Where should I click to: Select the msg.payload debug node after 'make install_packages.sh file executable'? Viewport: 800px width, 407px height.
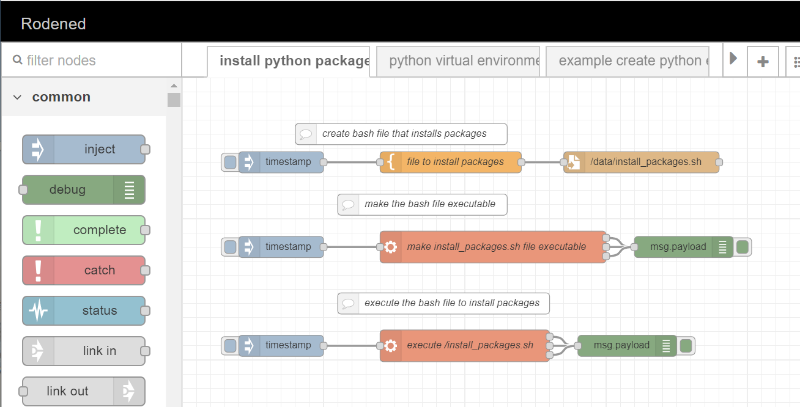pos(683,247)
